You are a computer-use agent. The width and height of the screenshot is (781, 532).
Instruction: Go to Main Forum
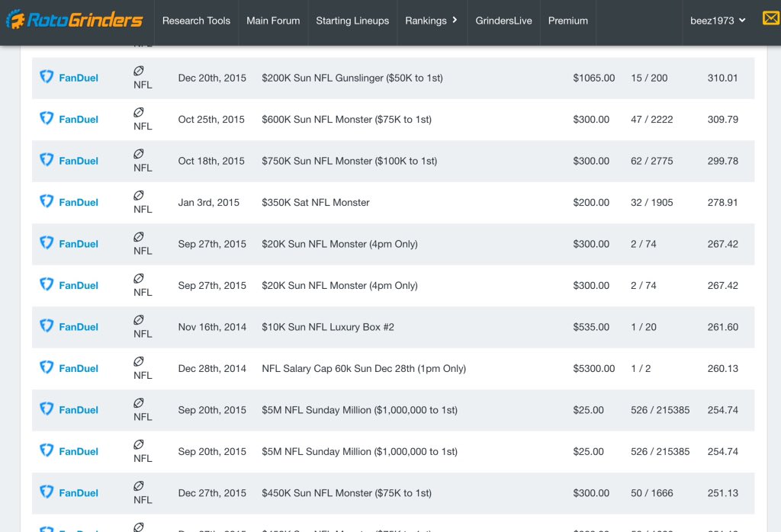pos(273,21)
